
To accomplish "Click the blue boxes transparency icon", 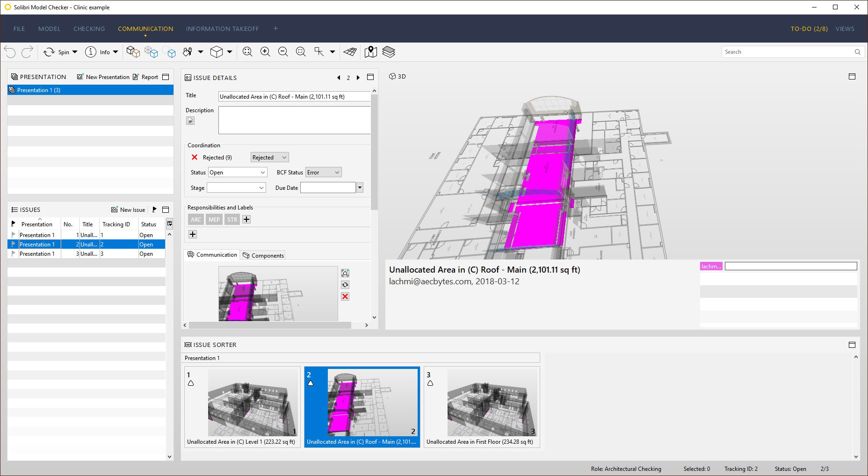I will click(151, 52).
